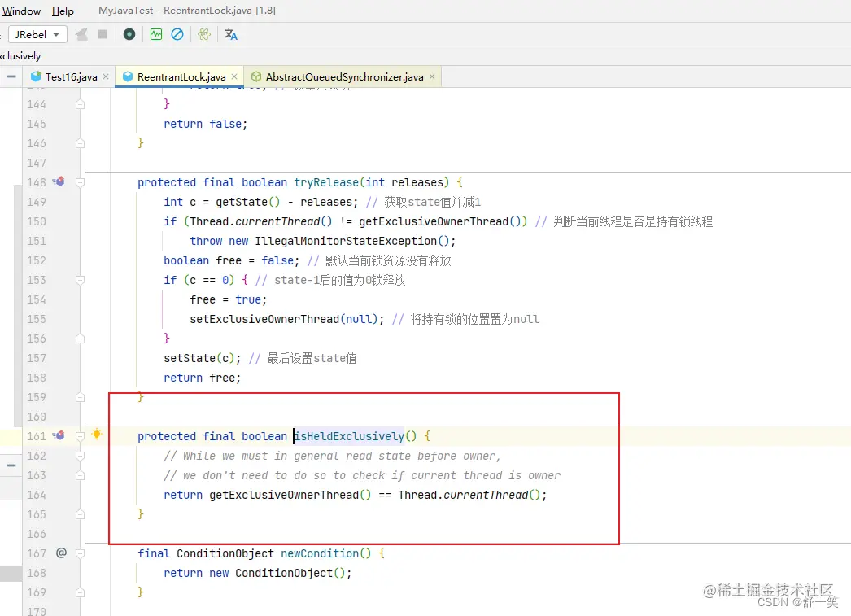Click setExclusiveOwnerThread(null) call on line 155
The width and height of the screenshot is (851, 616).
coord(283,319)
